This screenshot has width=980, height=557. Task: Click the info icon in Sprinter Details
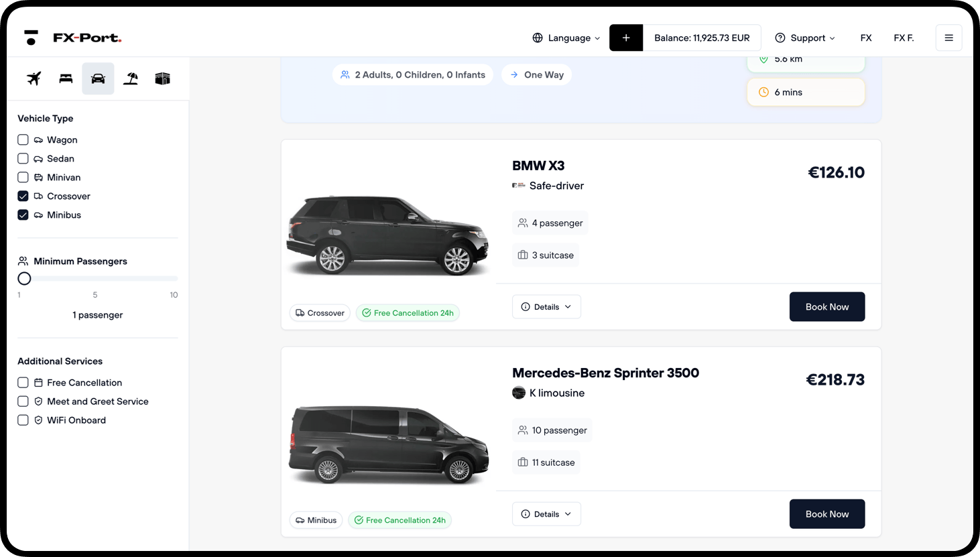(526, 514)
